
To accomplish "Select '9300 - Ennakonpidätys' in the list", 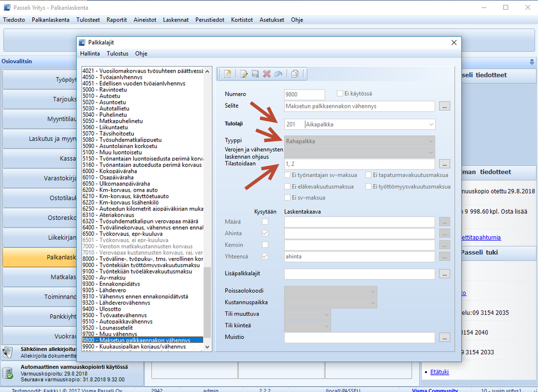I will (x=142, y=284).
